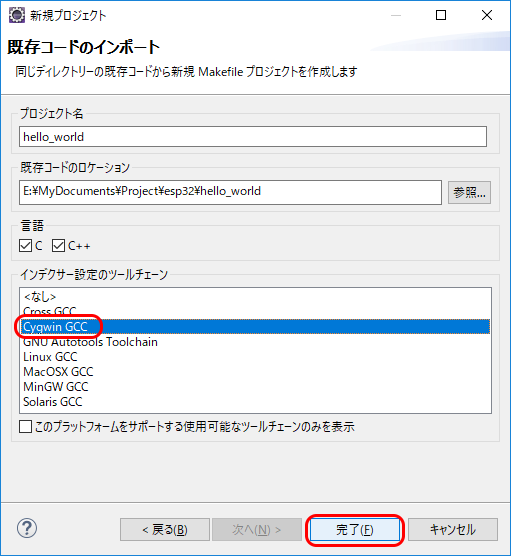Select Cygwin GCC toolchain
This screenshot has height=556, width=511.
(x=255, y=327)
